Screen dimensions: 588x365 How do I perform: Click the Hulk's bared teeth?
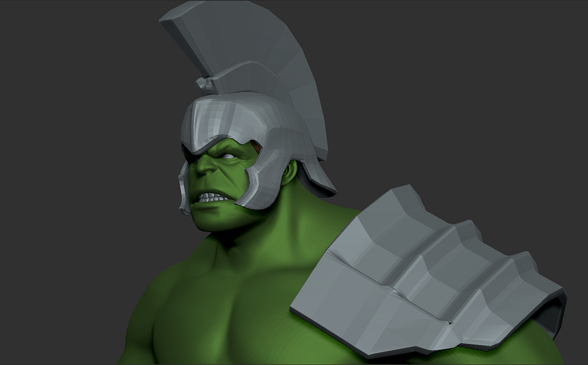(212, 196)
